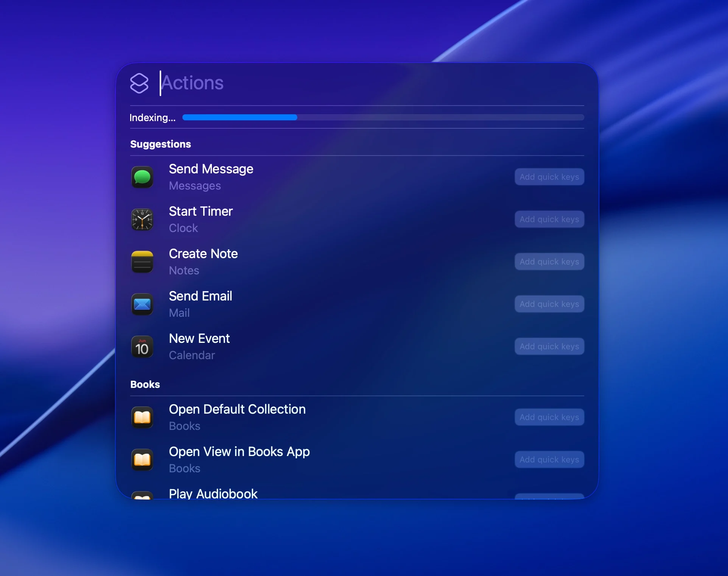Click Books icon beside Open Default Collection
This screenshot has width=728, height=576.
coord(142,417)
